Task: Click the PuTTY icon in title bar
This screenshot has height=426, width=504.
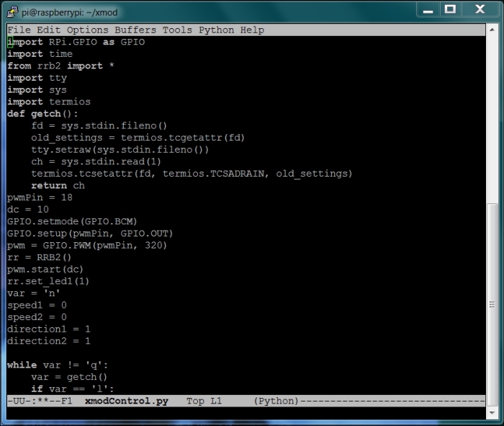Action: click(12, 12)
